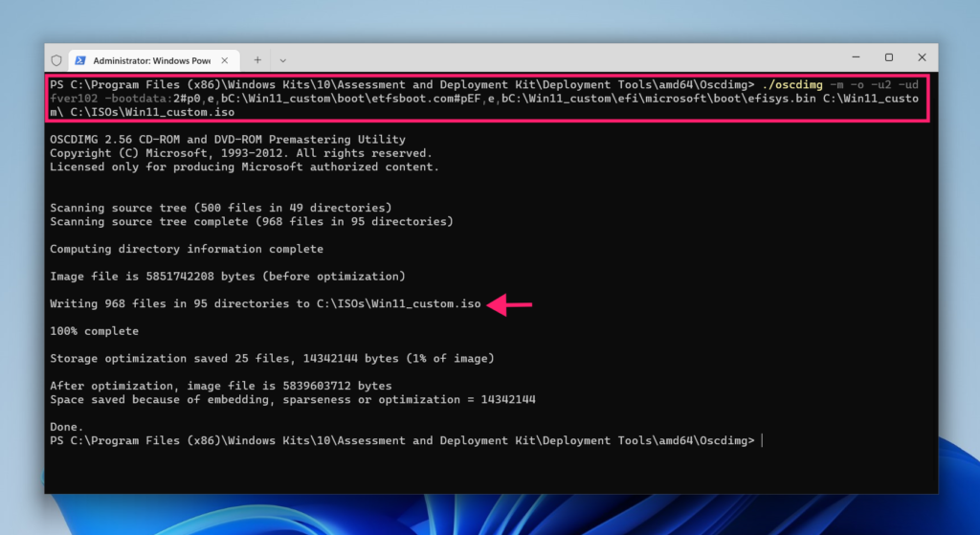Click the final PS prompt line at the cursor
Image resolution: width=980 pixels, height=535 pixels.
pos(406,440)
